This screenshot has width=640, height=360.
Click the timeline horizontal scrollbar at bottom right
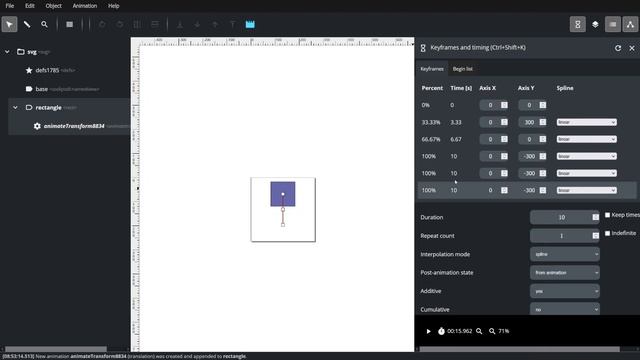click(x=520, y=349)
